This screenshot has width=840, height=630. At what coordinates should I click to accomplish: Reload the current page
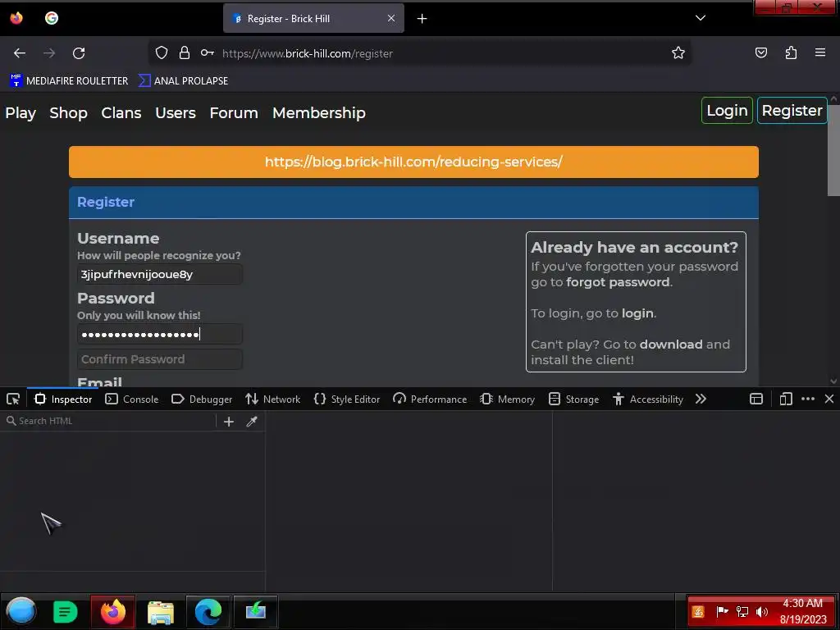[79, 53]
